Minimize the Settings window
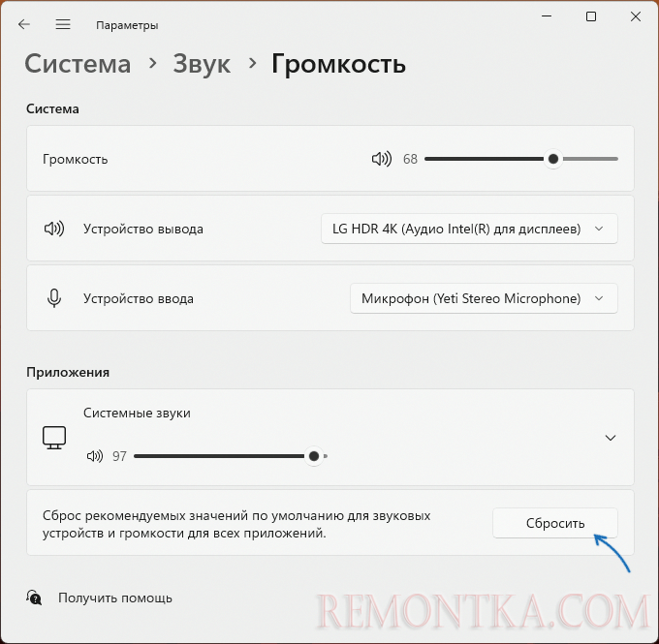The width and height of the screenshot is (659, 644). click(547, 16)
